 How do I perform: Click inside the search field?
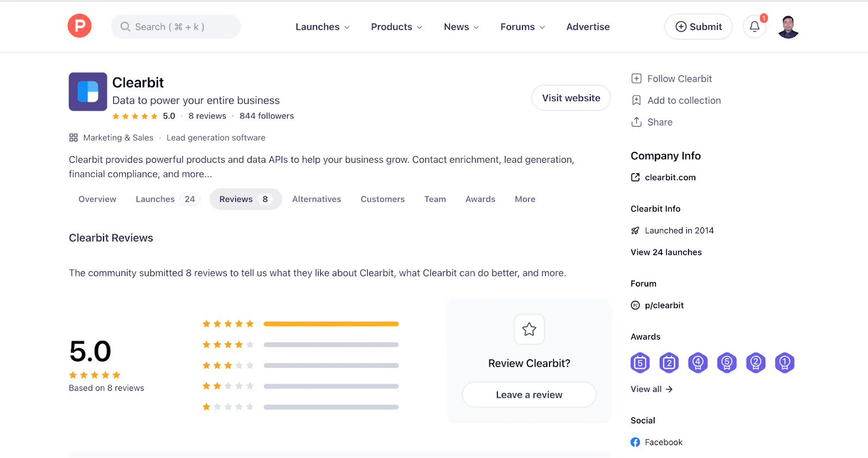(x=176, y=26)
